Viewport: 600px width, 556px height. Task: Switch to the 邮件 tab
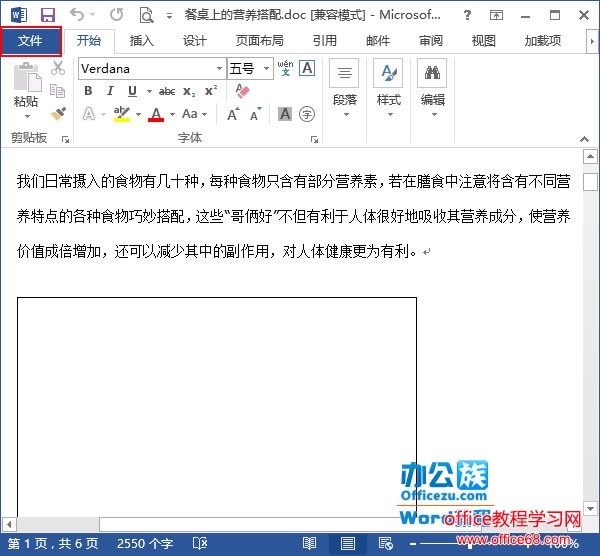tap(378, 41)
